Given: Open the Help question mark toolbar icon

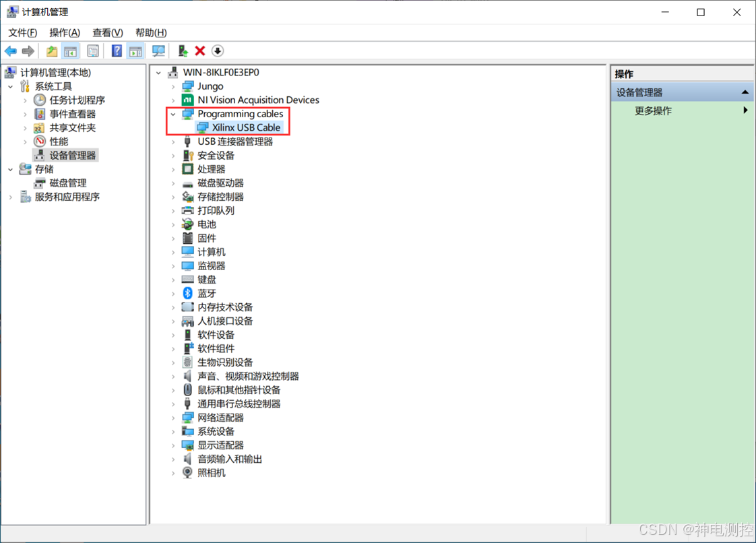Looking at the screenshot, I should (116, 51).
